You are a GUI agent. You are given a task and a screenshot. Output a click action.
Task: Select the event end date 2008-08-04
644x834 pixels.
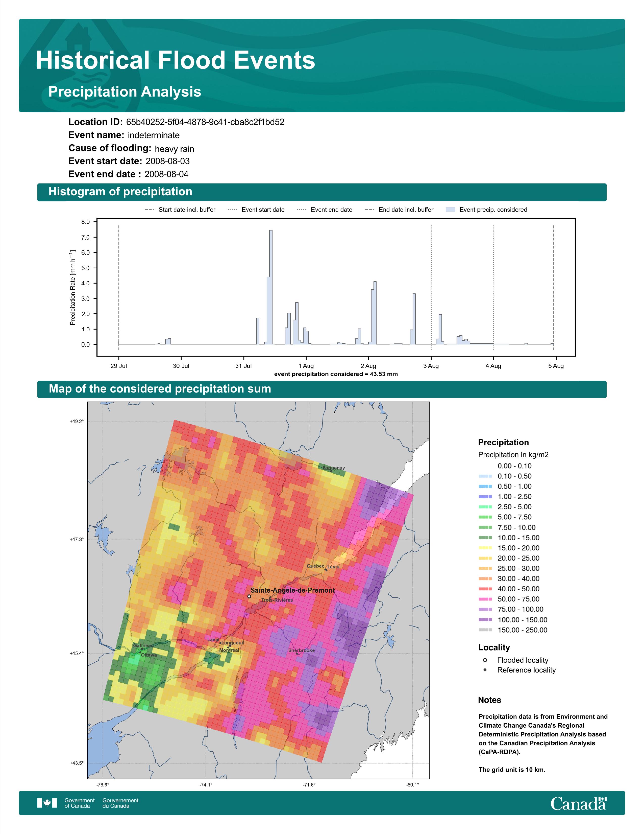(x=166, y=174)
